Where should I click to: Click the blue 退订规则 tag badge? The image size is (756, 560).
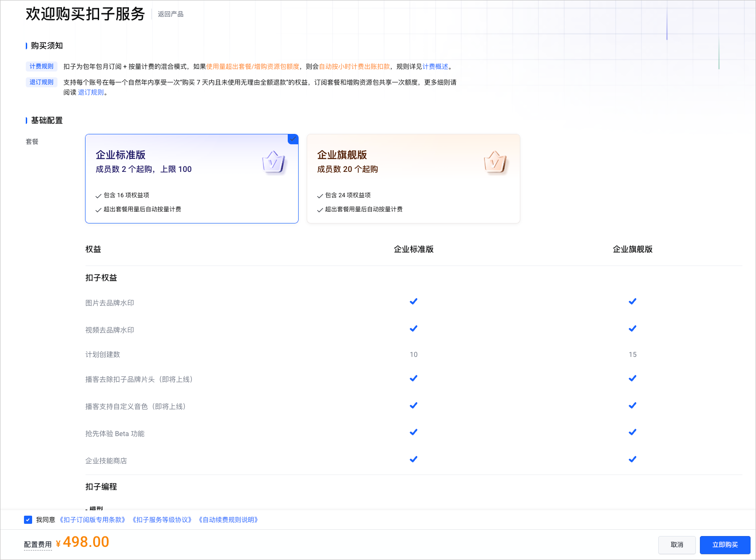click(x=42, y=82)
